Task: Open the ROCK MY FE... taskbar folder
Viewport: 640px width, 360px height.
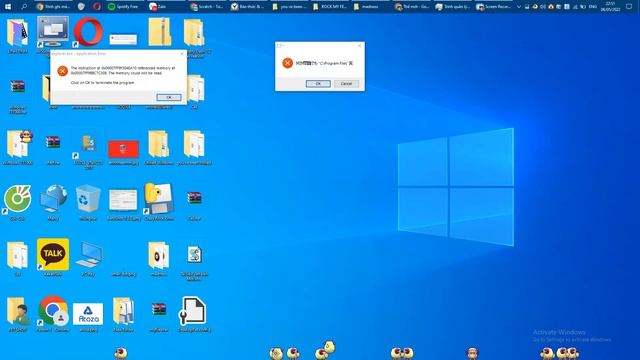Action: pos(330,7)
